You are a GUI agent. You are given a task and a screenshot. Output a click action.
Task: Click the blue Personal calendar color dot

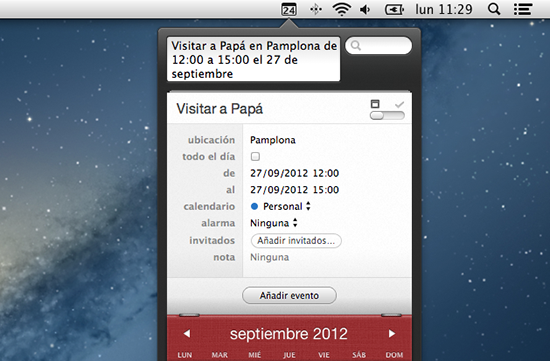coord(255,207)
